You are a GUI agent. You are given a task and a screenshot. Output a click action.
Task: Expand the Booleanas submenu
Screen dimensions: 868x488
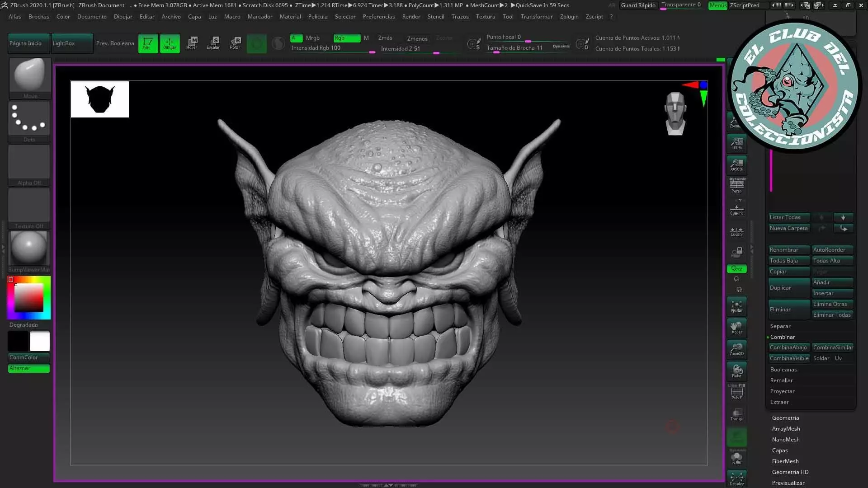pos(783,370)
